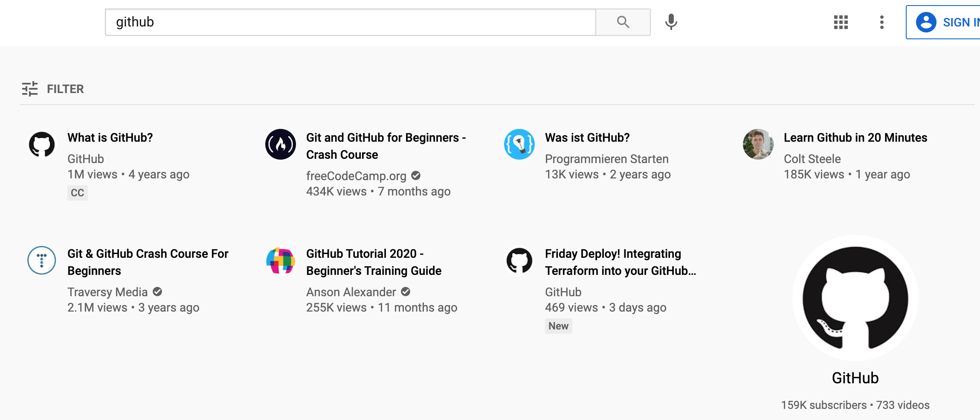
Task: Click 255K views • 11 months ago text
Action: tap(382, 308)
